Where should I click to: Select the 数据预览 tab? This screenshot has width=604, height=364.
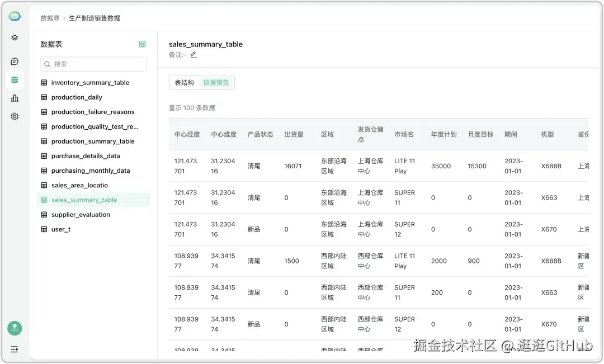pos(216,82)
